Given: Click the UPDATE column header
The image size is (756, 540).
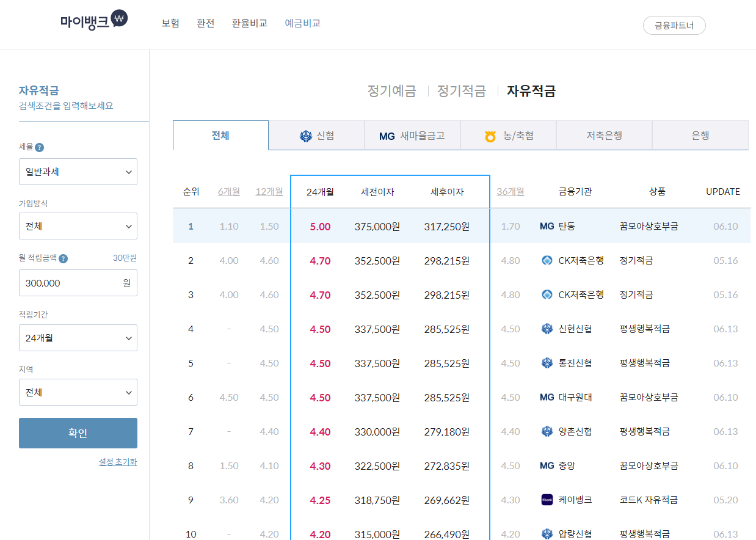Looking at the screenshot, I should [723, 192].
